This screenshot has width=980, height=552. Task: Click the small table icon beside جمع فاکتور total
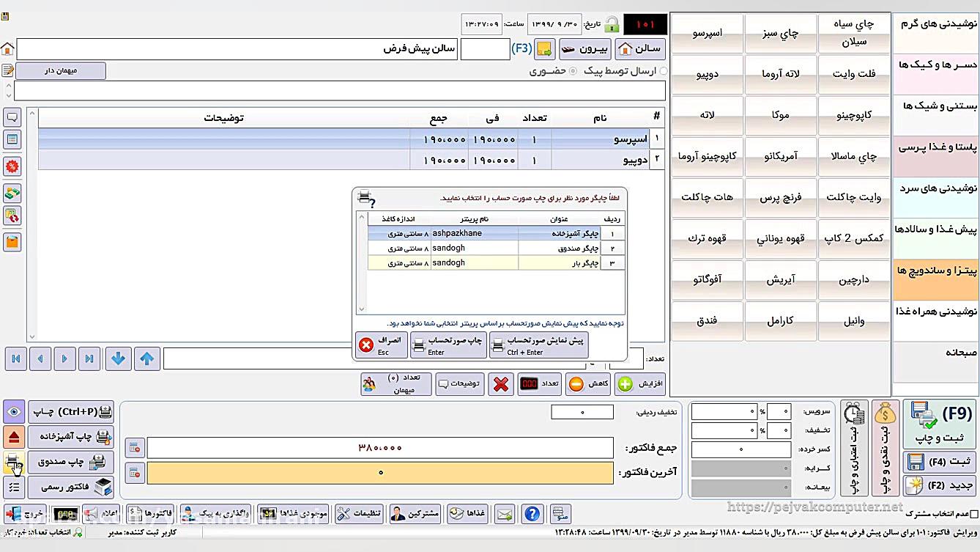pos(135,447)
